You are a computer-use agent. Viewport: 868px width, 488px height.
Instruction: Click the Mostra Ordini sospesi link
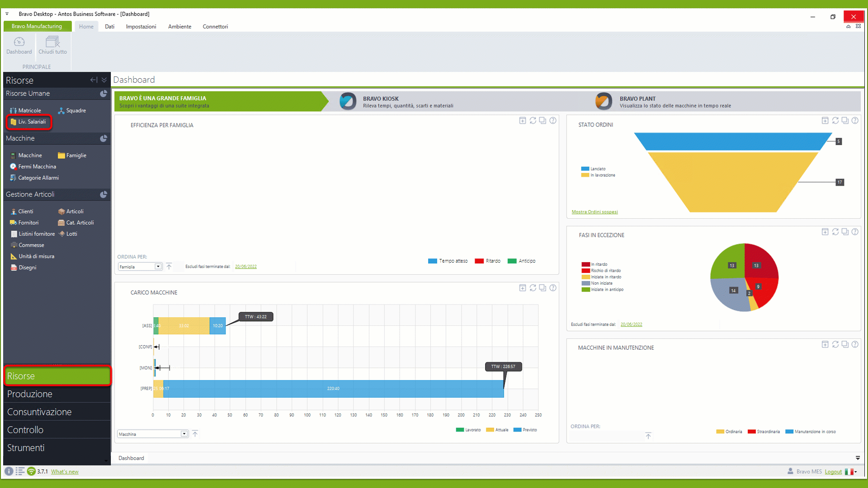tap(594, 212)
